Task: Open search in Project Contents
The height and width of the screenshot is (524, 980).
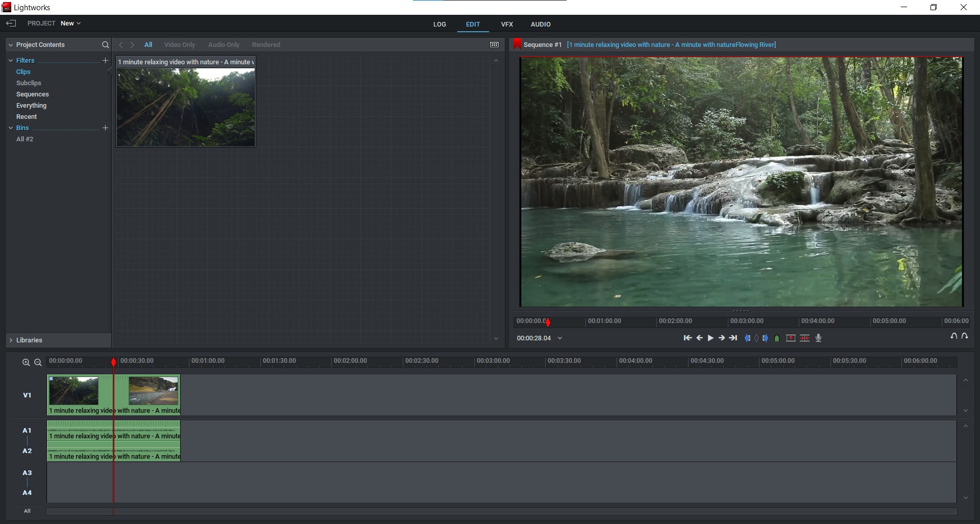Action: (105, 45)
